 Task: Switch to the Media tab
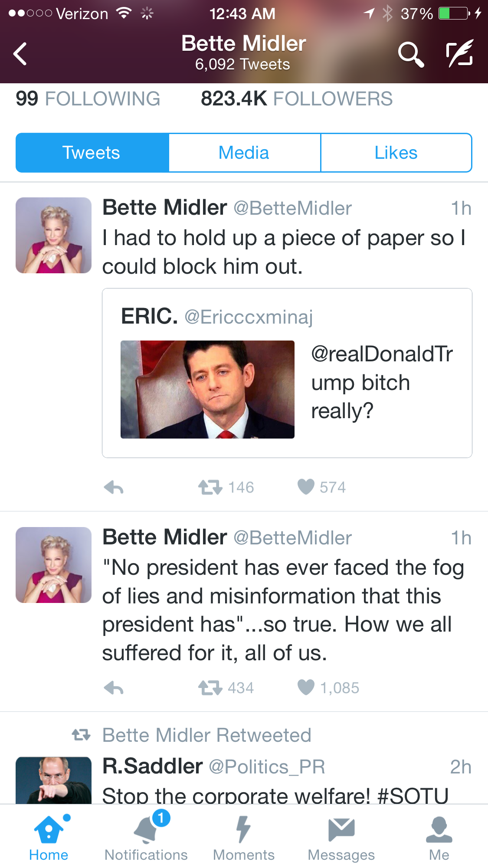tap(244, 153)
